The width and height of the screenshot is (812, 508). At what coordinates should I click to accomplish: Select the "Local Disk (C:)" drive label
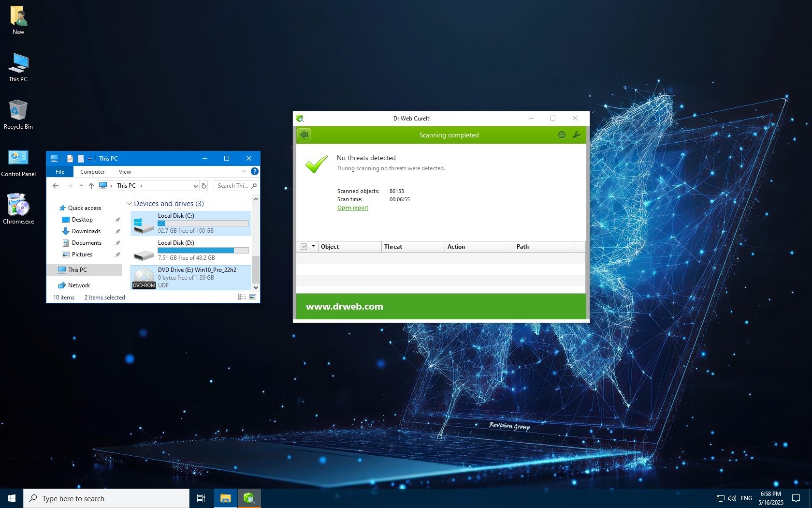click(176, 216)
